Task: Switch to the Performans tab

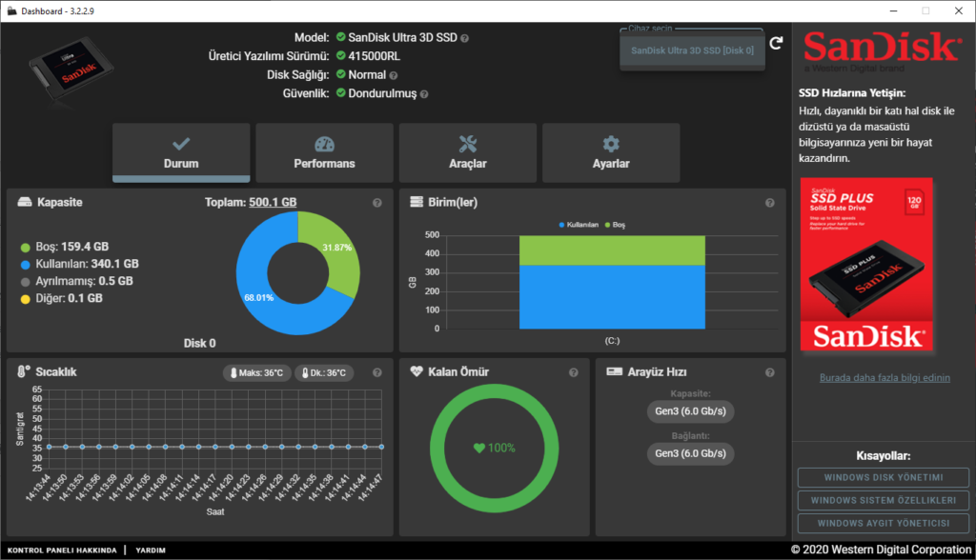Action: click(x=324, y=152)
